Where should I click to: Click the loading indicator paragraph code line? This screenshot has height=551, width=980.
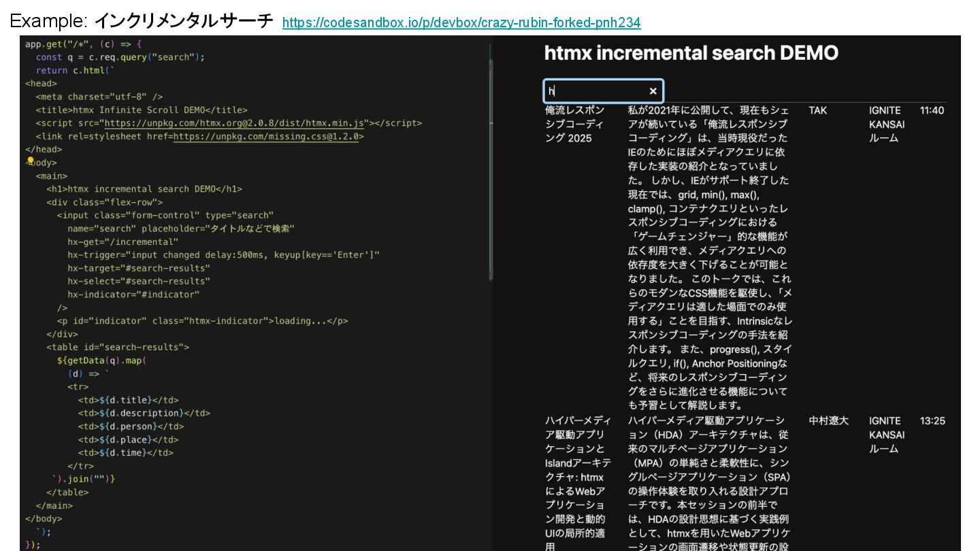click(203, 320)
